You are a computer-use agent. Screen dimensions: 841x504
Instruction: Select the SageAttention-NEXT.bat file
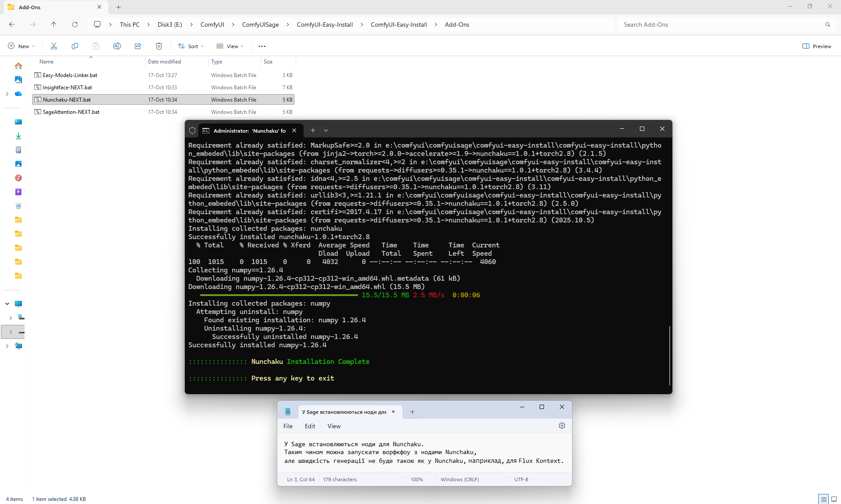click(x=71, y=112)
